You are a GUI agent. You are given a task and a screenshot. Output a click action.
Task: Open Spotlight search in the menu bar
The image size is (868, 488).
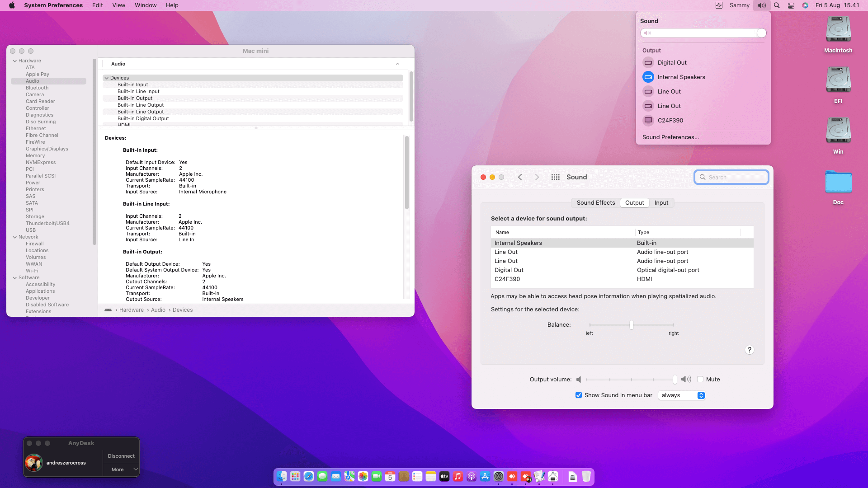click(777, 5)
